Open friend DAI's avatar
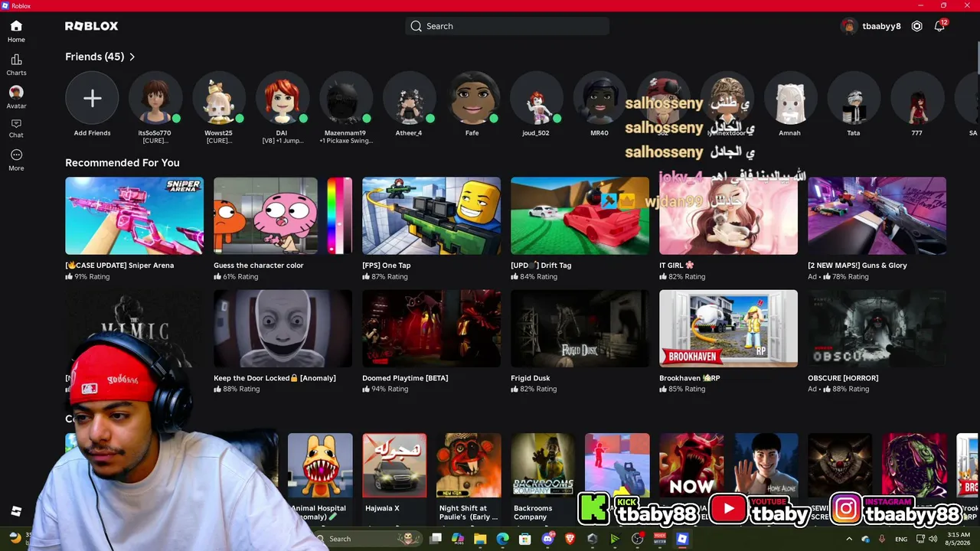The width and height of the screenshot is (980, 551). 282,98
